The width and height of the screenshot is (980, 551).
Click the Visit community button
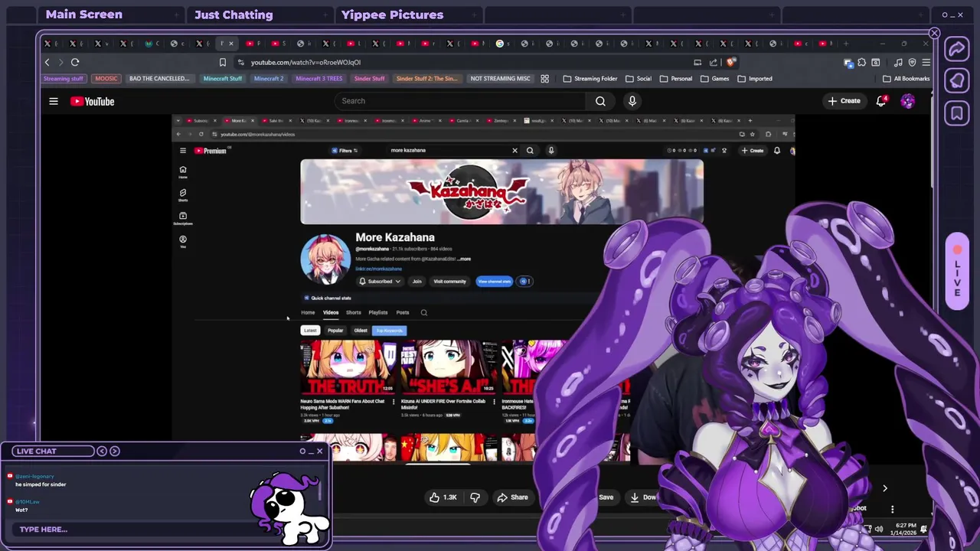point(449,281)
